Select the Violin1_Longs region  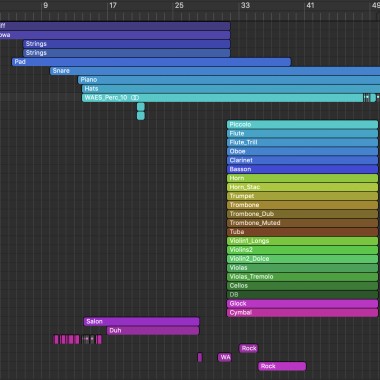click(x=302, y=241)
